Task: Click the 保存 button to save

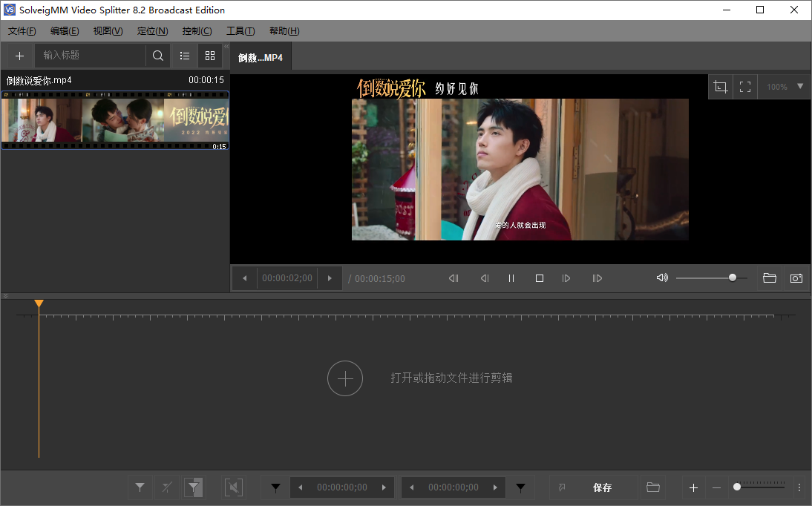Action: 602,487
